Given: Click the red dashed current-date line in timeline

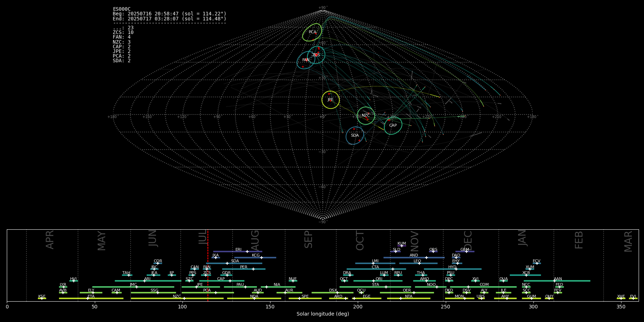Looking at the screenshot, I should click(208, 265).
